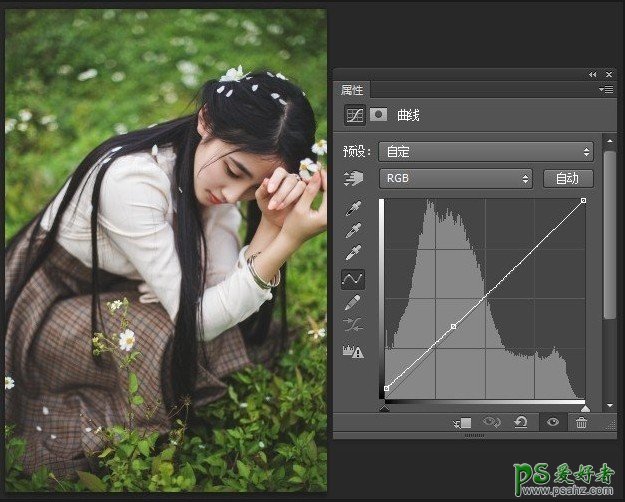Select the layer mask icon beside Curves icon
This screenshot has height=502, width=625.
[379, 115]
